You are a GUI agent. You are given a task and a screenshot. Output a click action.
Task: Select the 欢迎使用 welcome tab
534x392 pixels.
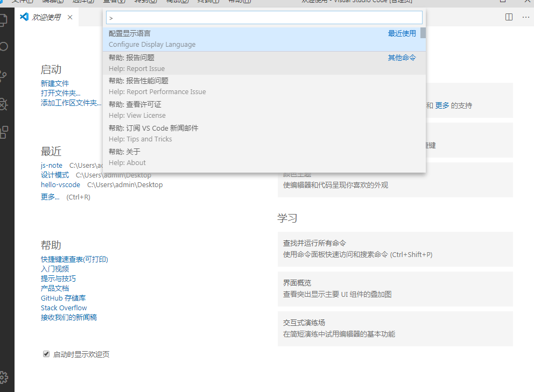[x=46, y=17]
